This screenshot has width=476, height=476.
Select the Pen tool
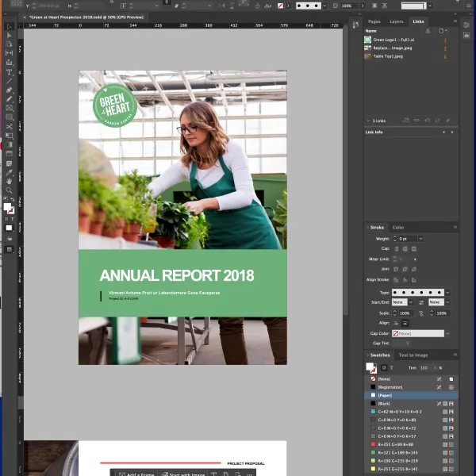click(10, 90)
